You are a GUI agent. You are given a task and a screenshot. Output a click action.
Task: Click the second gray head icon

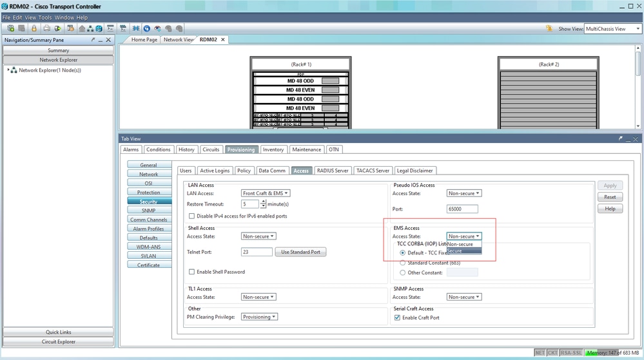click(x=179, y=28)
